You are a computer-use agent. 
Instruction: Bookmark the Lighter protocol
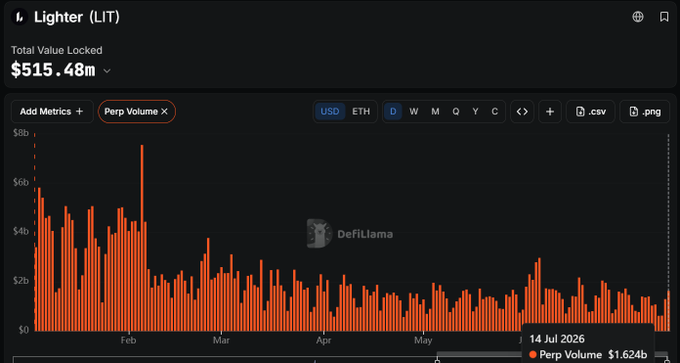[664, 17]
